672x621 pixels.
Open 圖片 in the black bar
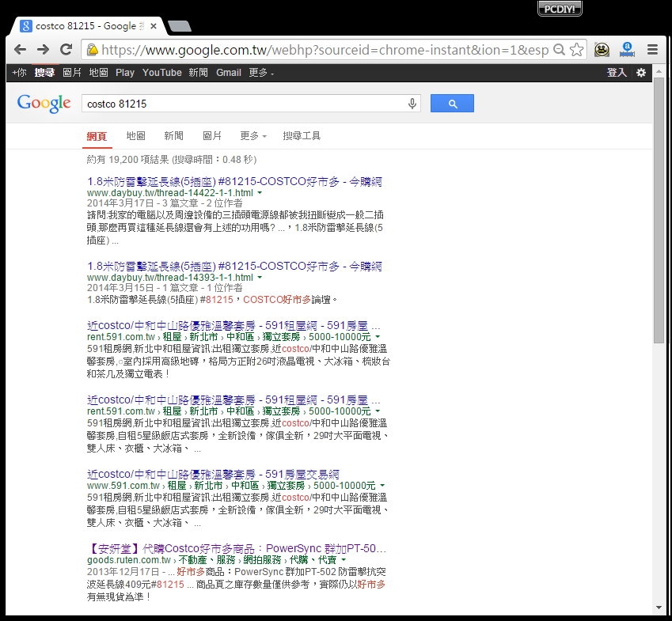coord(71,73)
